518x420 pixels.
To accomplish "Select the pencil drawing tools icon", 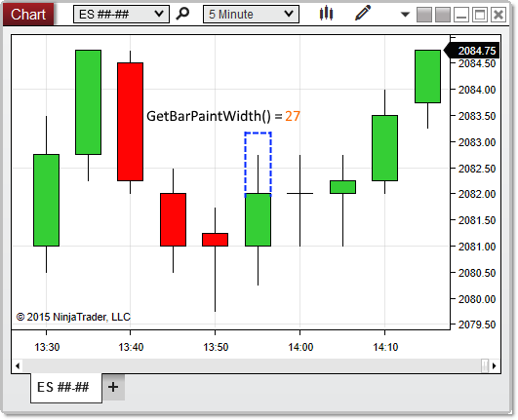I will (363, 14).
